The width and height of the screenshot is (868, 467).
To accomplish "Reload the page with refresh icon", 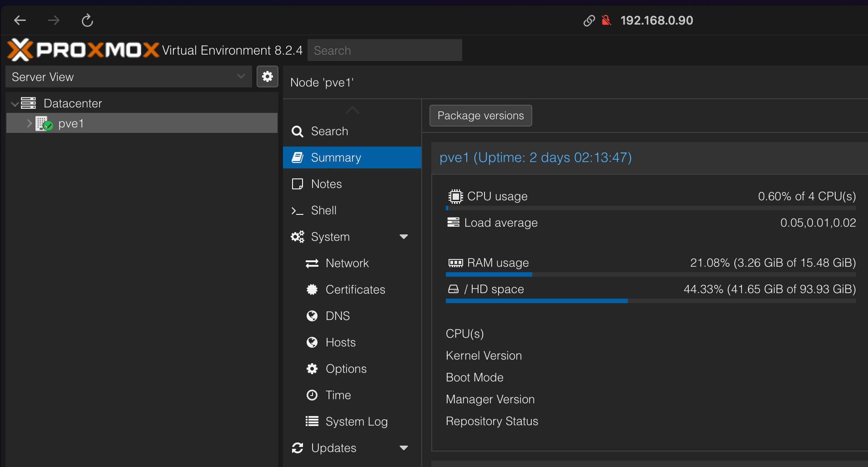I will coord(87,20).
